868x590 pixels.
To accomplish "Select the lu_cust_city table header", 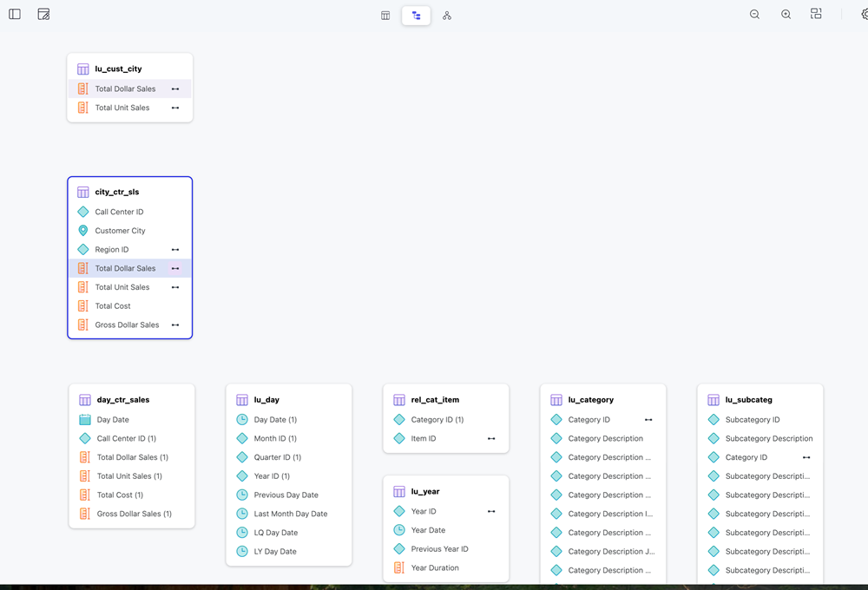I will (119, 69).
